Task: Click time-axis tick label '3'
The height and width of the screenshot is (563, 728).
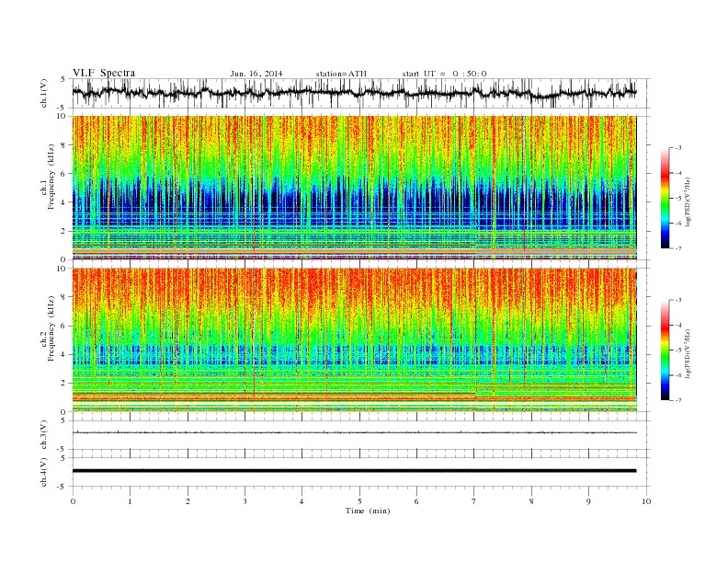Action: click(245, 501)
